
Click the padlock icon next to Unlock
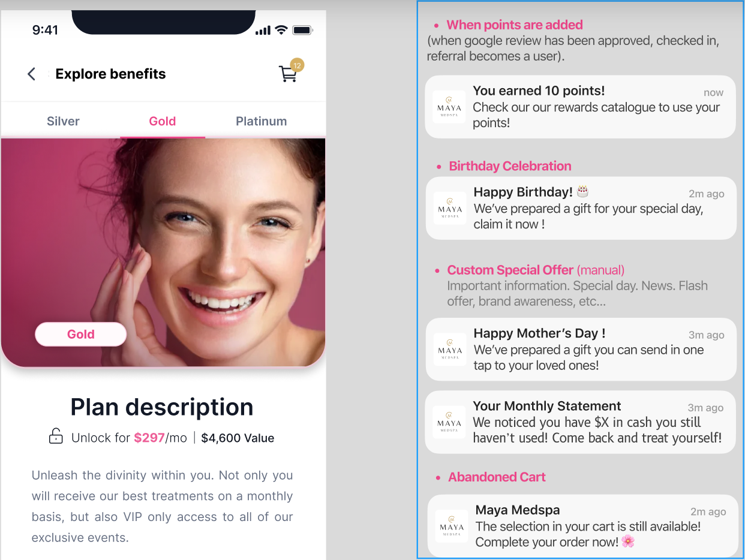56,437
